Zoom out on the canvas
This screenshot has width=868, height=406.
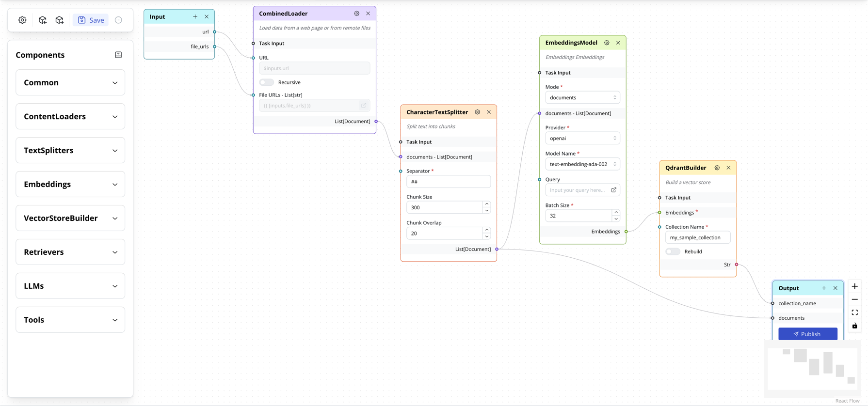click(854, 299)
